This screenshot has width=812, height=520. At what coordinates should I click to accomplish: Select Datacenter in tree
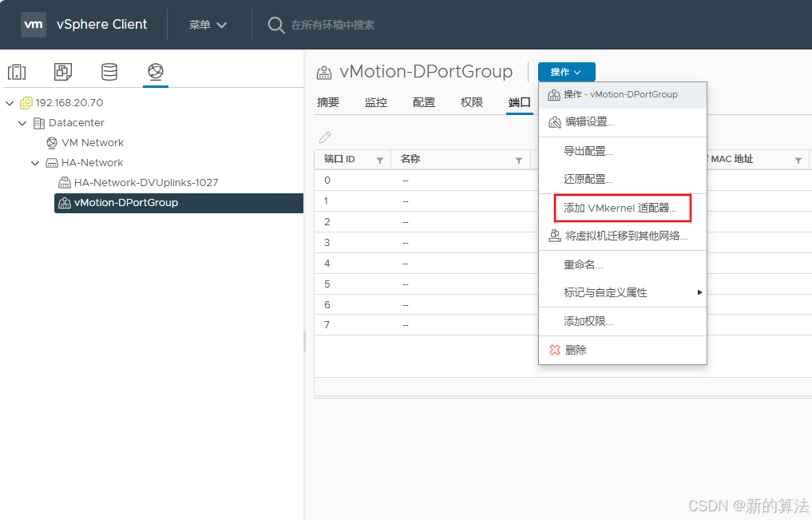point(76,123)
